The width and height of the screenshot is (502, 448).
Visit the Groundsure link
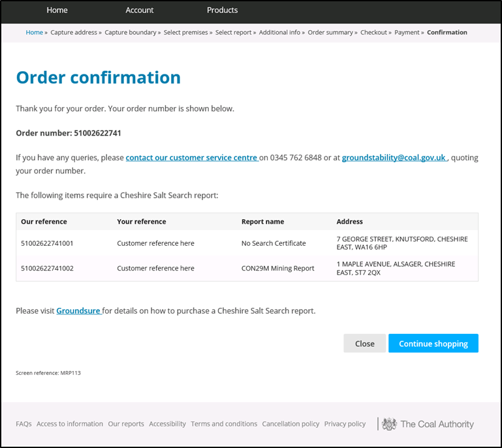click(78, 311)
